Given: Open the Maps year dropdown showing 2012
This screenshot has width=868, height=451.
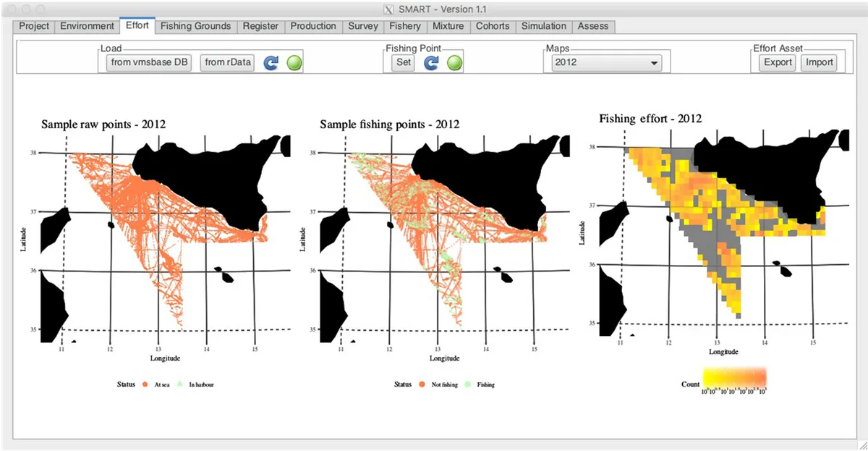Looking at the screenshot, I should pos(606,63).
